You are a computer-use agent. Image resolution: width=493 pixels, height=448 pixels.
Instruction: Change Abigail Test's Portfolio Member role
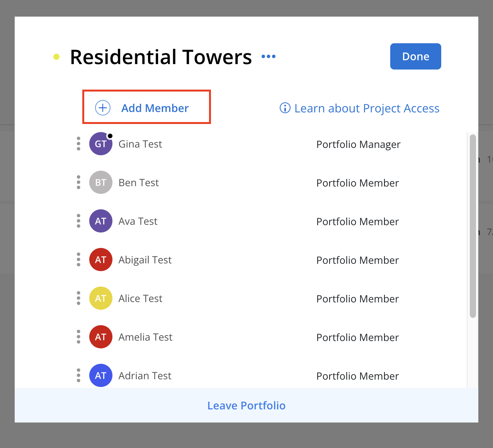point(357,260)
